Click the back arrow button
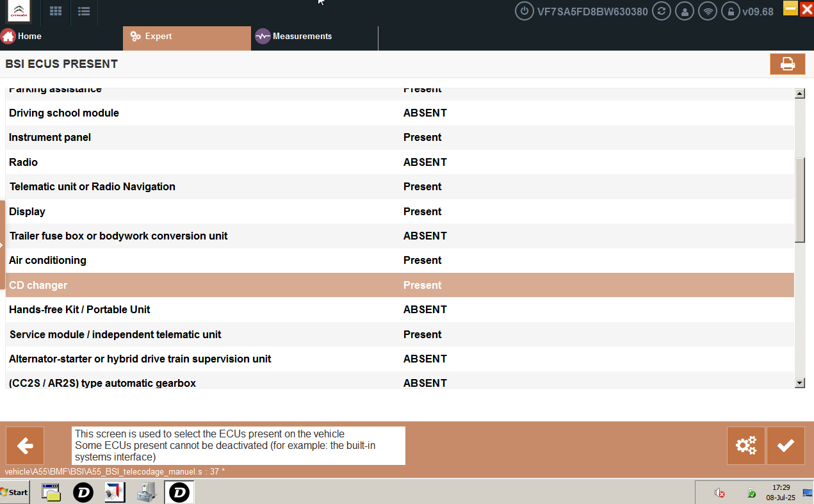This screenshot has width=814, height=504. (25, 445)
